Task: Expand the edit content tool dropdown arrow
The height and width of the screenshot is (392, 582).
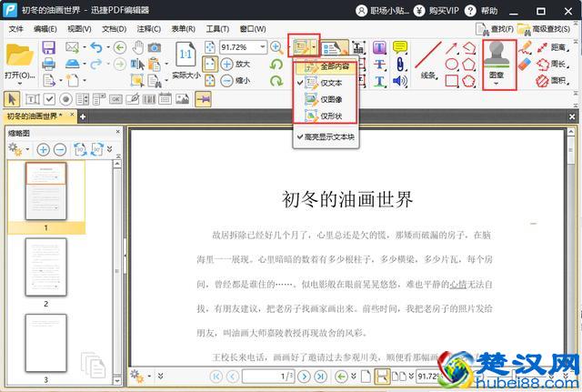Action: (x=314, y=47)
